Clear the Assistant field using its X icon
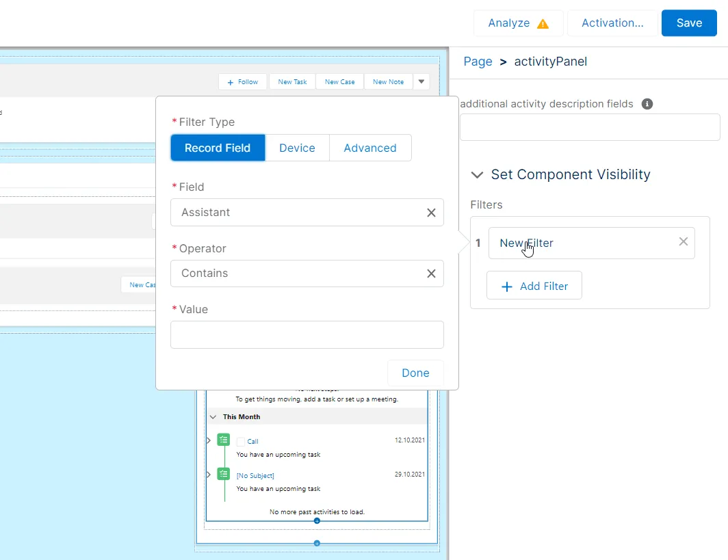728x560 pixels. (431, 213)
